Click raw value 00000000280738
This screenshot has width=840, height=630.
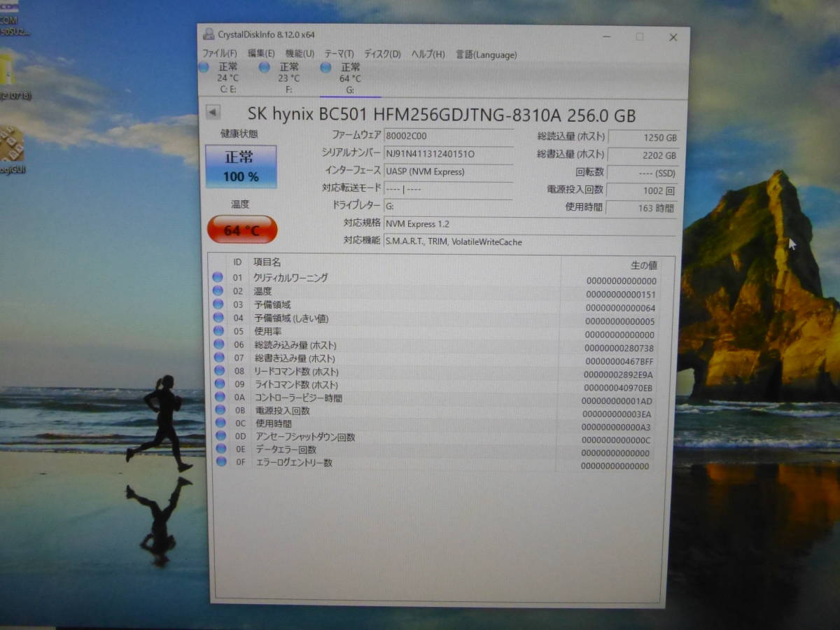point(619,348)
